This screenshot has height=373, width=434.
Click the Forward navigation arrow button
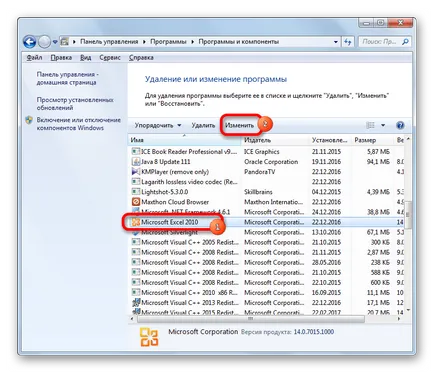tap(44, 42)
